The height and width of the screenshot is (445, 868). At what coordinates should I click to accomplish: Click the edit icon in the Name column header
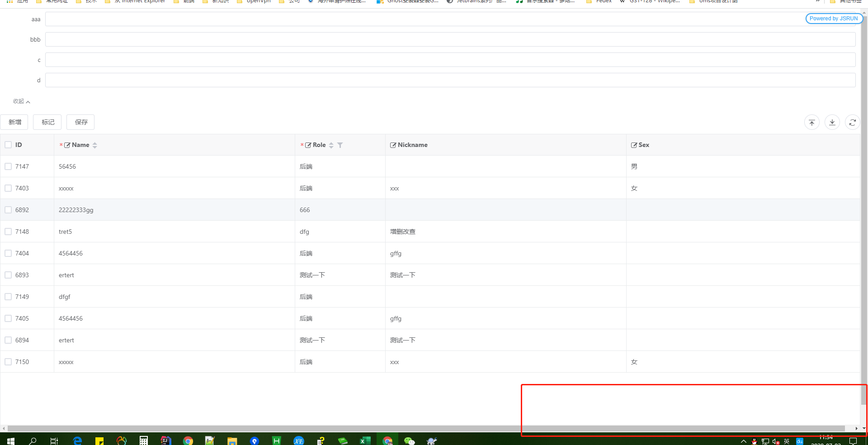(67, 145)
